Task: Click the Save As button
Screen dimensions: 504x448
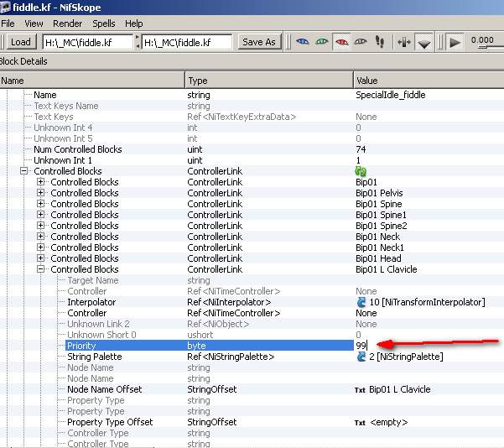Action: (x=259, y=42)
